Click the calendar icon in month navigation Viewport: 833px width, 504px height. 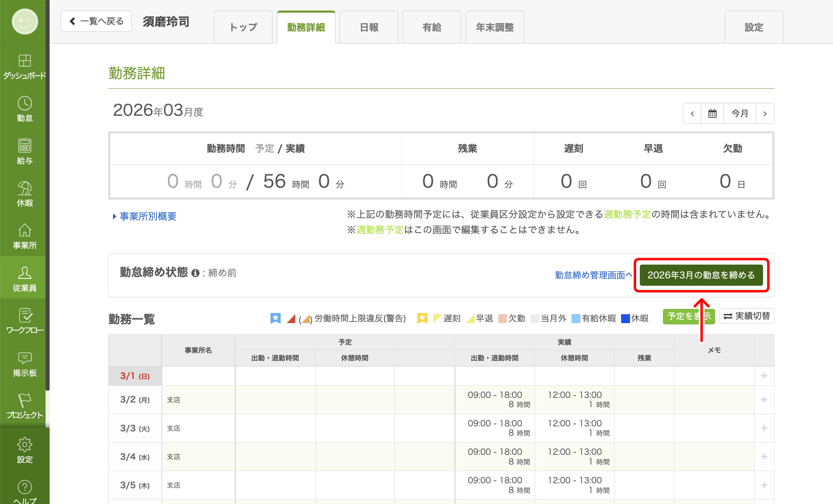click(x=712, y=113)
